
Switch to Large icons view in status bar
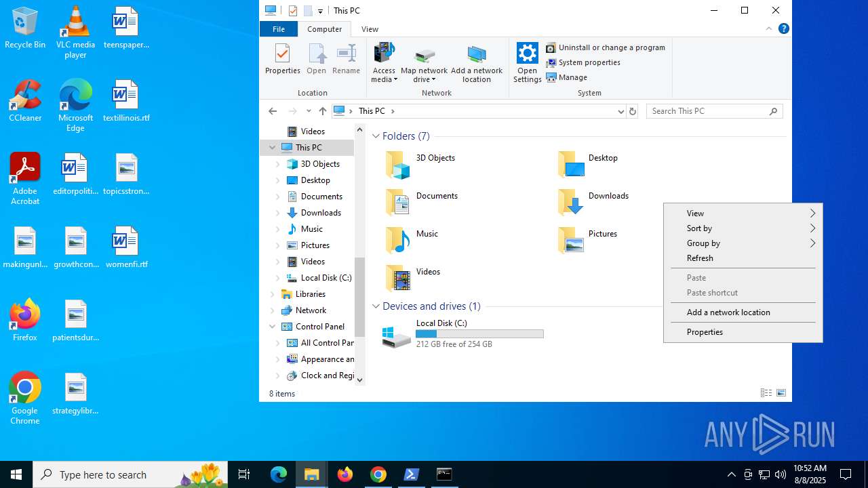coord(781,393)
